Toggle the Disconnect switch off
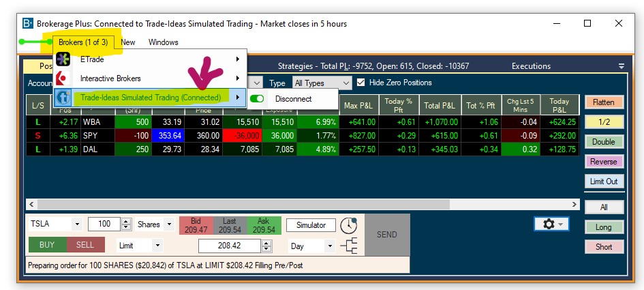This screenshot has width=644, height=290. pos(258,99)
